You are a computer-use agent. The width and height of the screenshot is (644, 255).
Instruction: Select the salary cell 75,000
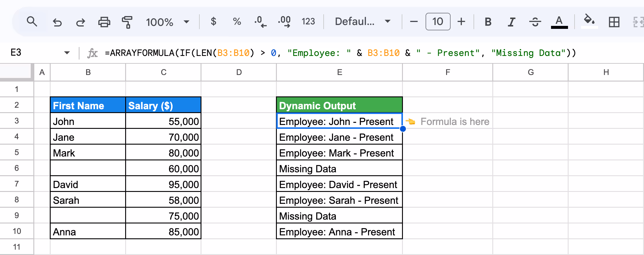(163, 215)
